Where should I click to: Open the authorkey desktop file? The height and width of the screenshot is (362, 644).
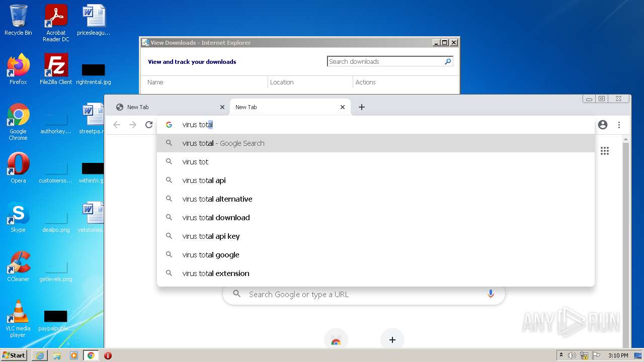click(56, 123)
